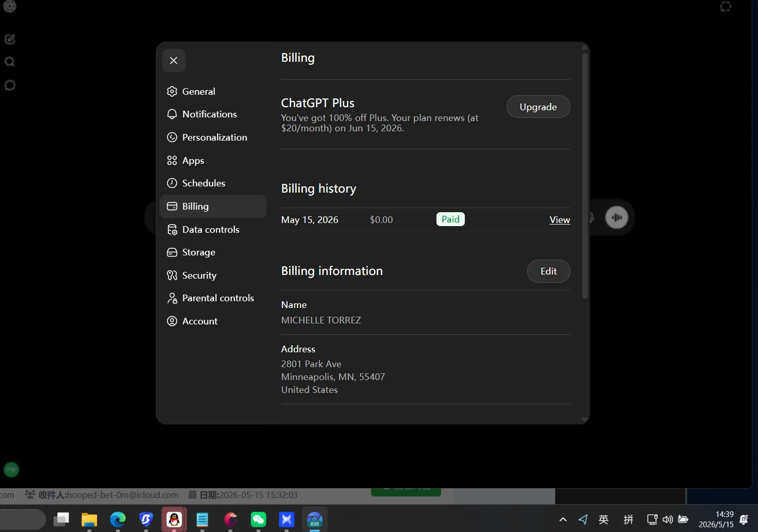Close the settings dialog with the X button

174,60
